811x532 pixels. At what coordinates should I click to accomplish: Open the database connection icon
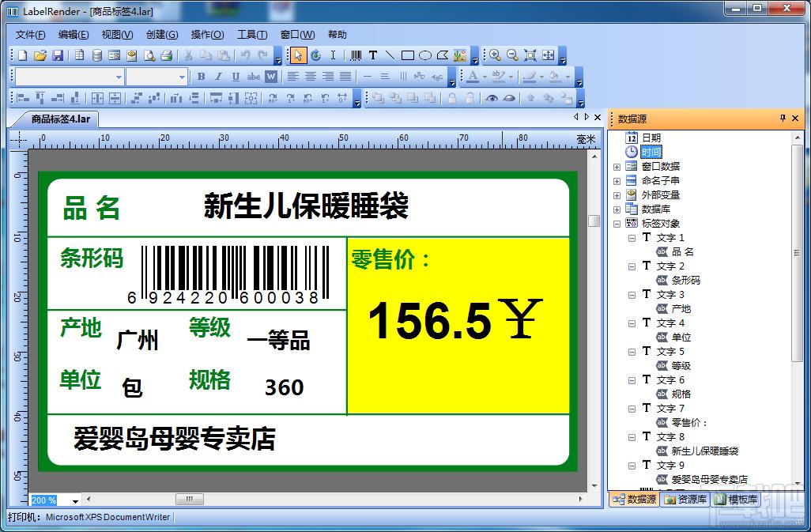(x=96, y=55)
